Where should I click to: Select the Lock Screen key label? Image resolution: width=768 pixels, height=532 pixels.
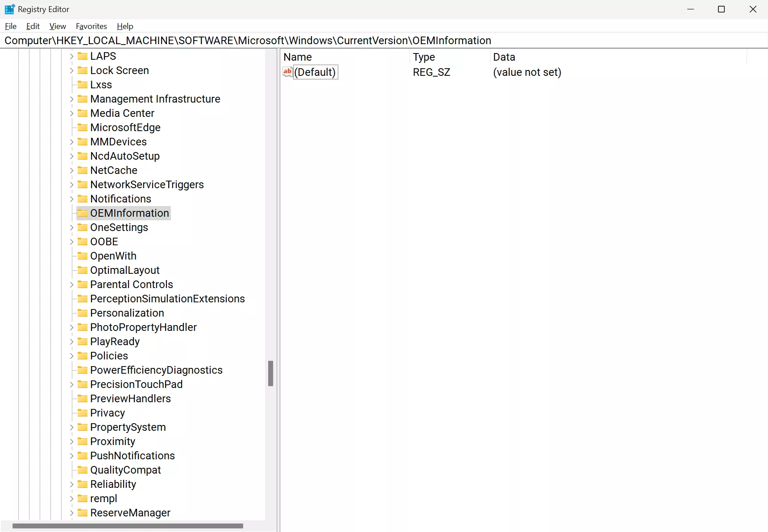pyautogui.click(x=120, y=70)
